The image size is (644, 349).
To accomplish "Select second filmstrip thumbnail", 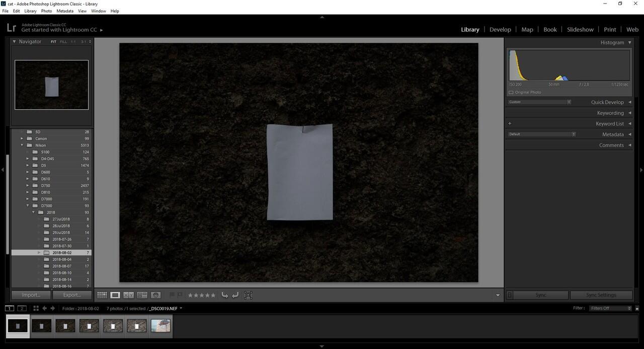I will pyautogui.click(x=41, y=326).
